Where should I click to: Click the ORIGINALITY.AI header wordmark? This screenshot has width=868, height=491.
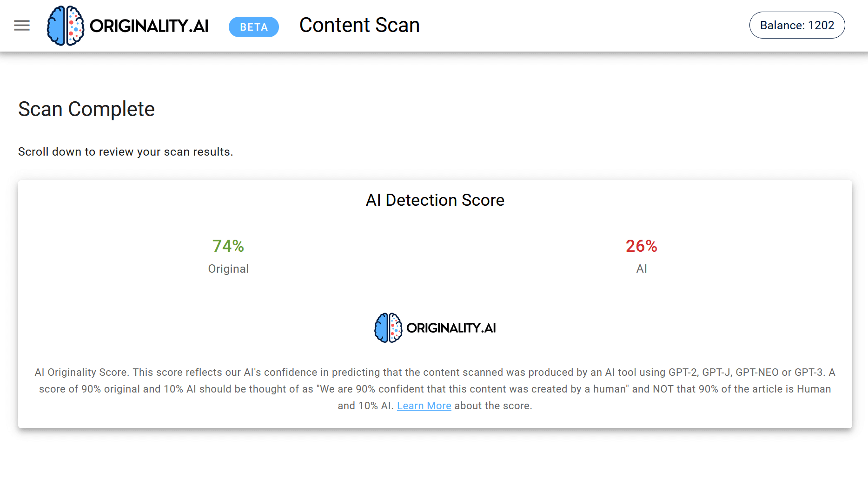click(x=149, y=26)
